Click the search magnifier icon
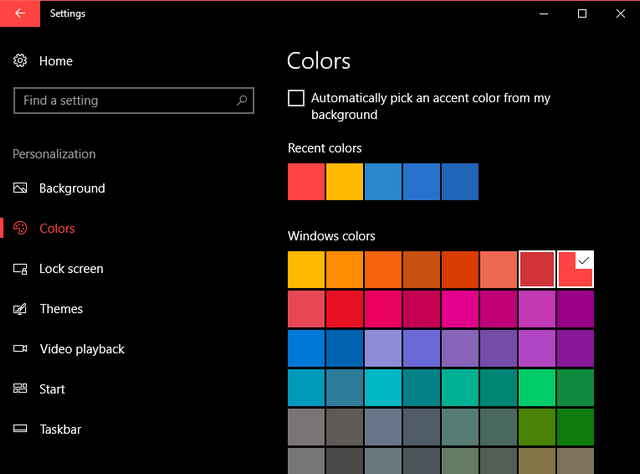 242,100
